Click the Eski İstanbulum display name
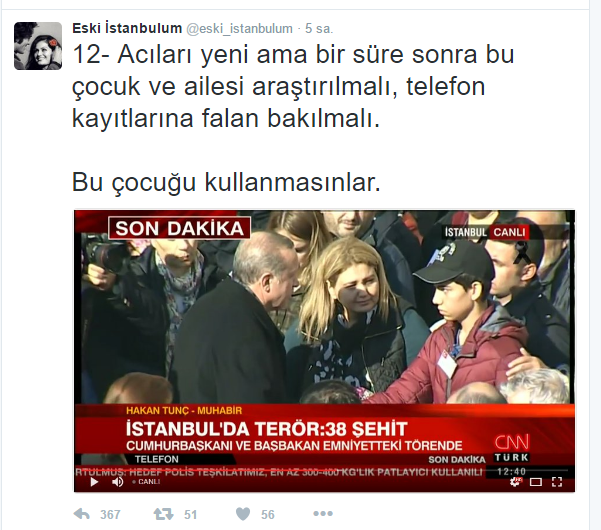Viewport: 601px width, 530px height. pyautogui.click(x=127, y=28)
